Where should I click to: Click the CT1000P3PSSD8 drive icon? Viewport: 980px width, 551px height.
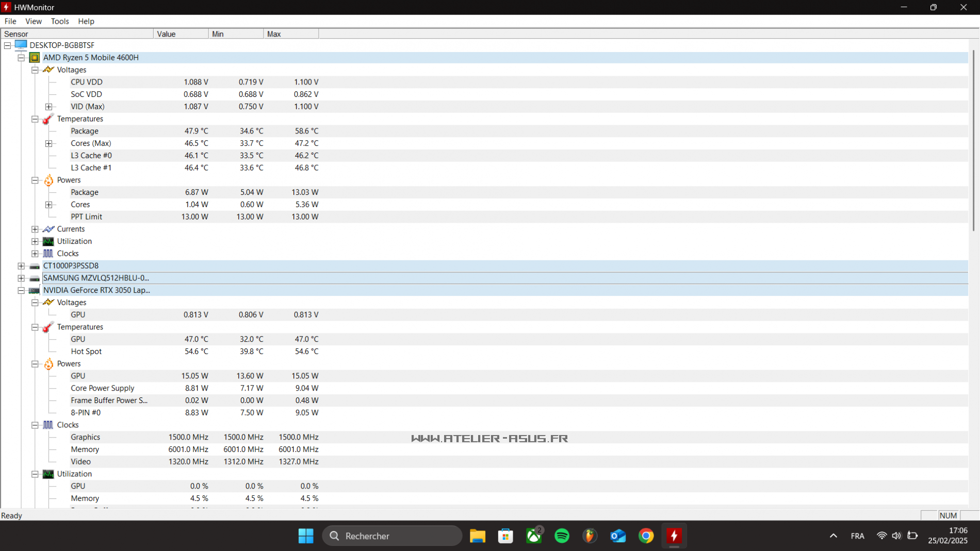pyautogui.click(x=35, y=266)
